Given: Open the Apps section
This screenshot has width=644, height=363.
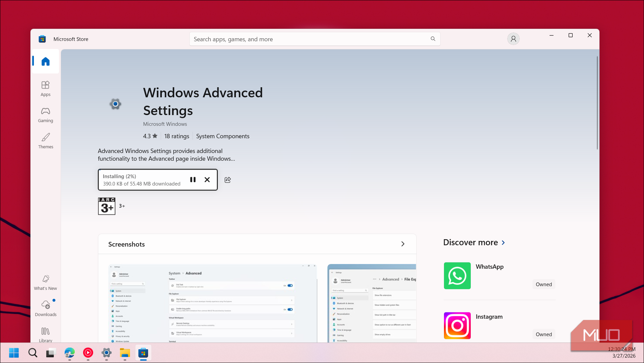Looking at the screenshot, I should tap(46, 89).
